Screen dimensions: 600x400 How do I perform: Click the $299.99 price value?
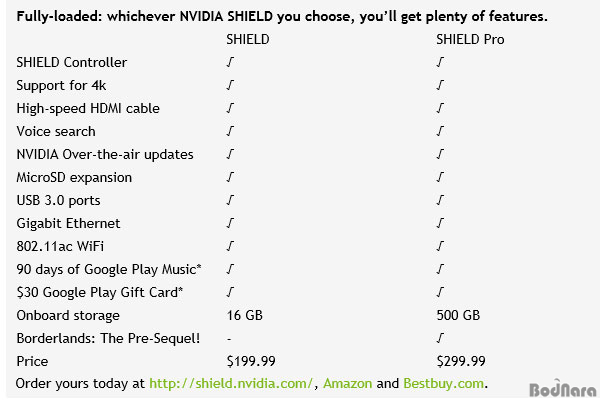[461, 361]
